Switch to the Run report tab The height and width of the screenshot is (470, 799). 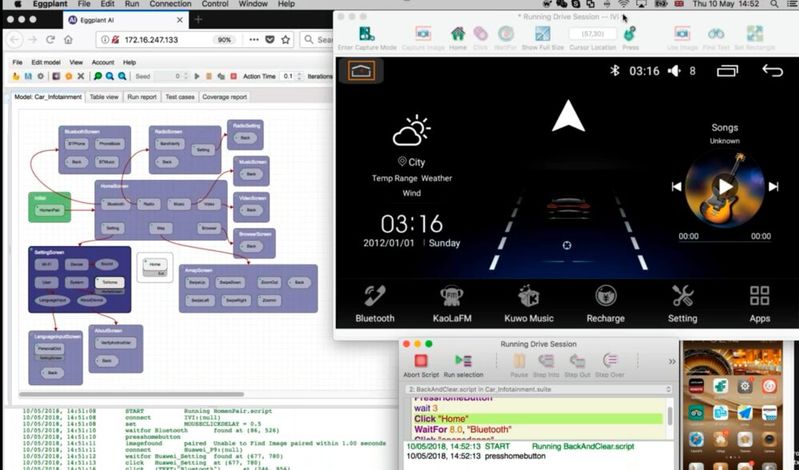[x=142, y=97]
